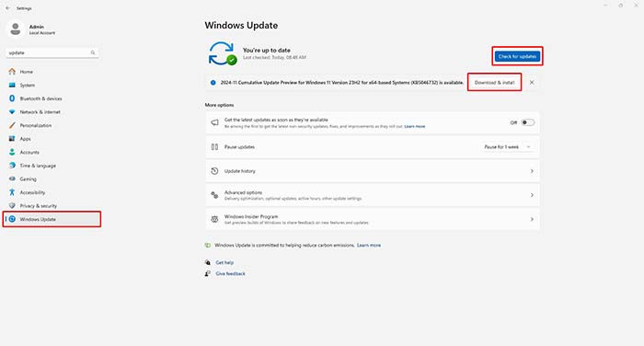The height and width of the screenshot is (346, 644).
Task: Click the Last checked timestamp text
Action: tap(274, 58)
